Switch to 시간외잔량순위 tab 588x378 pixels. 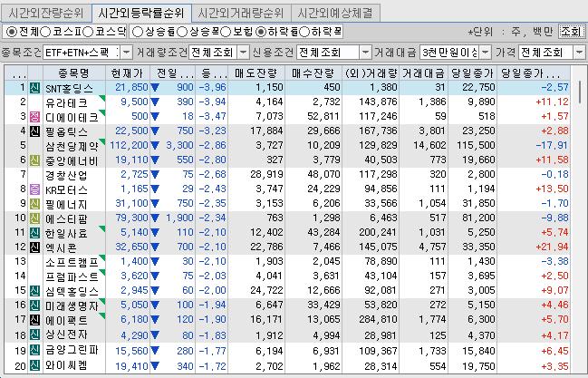46,14
